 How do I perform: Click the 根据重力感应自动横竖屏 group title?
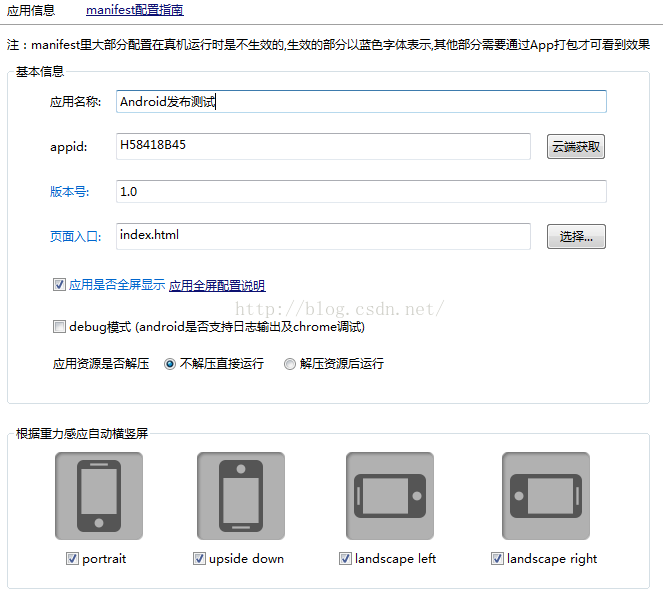click(x=82, y=433)
